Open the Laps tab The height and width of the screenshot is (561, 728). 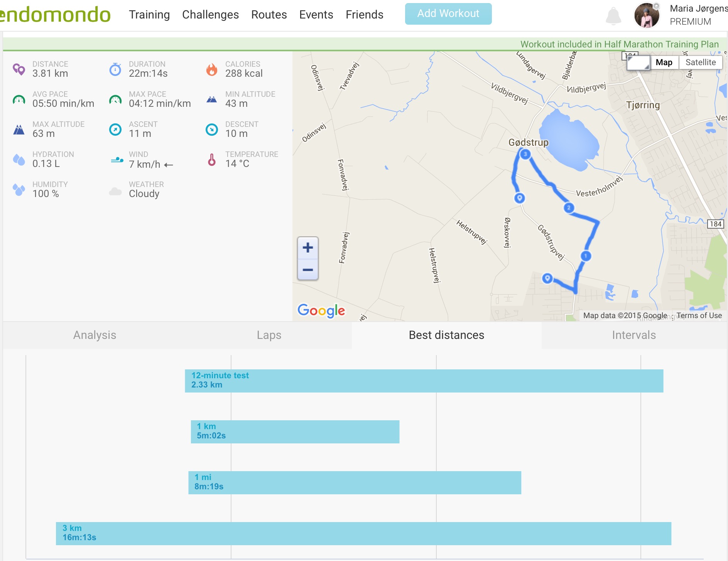[269, 335]
